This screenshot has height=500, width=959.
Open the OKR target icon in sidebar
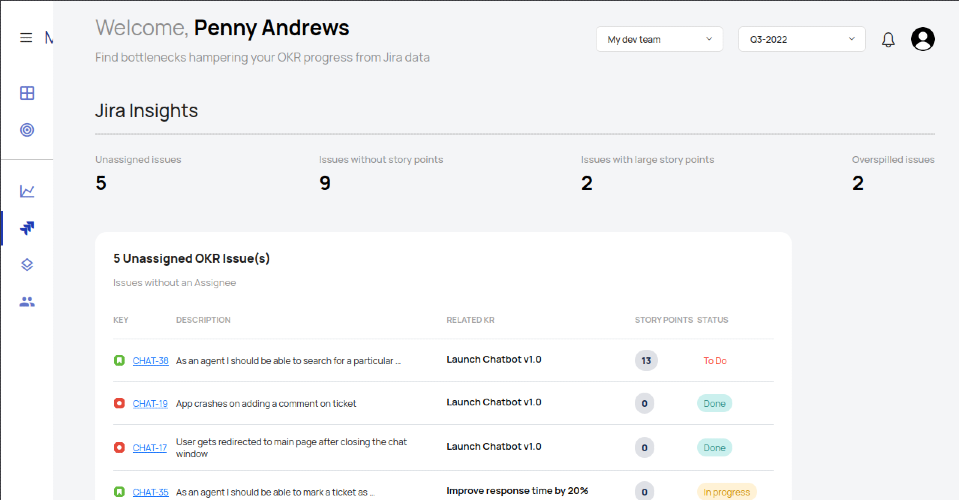[27, 130]
